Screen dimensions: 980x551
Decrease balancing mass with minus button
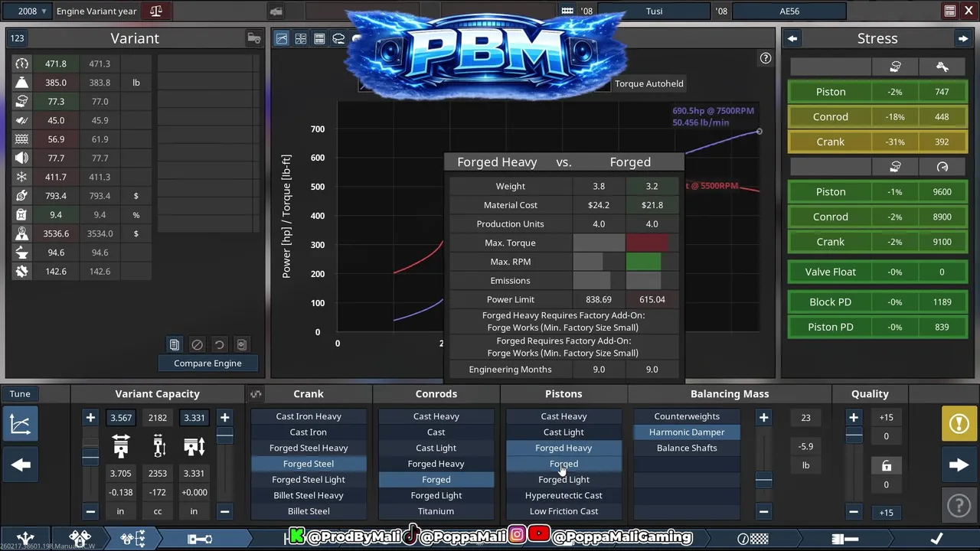[763, 511]
